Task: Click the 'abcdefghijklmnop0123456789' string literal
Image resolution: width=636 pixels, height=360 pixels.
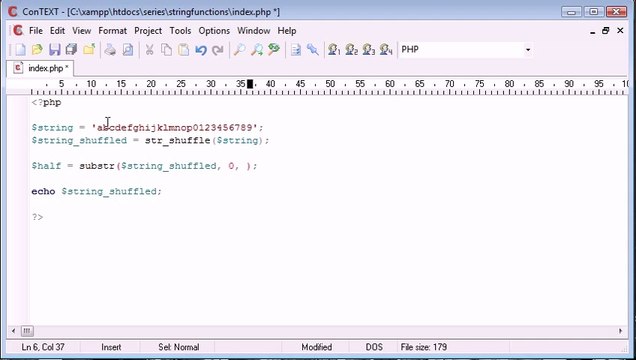Action: (174, 128)
